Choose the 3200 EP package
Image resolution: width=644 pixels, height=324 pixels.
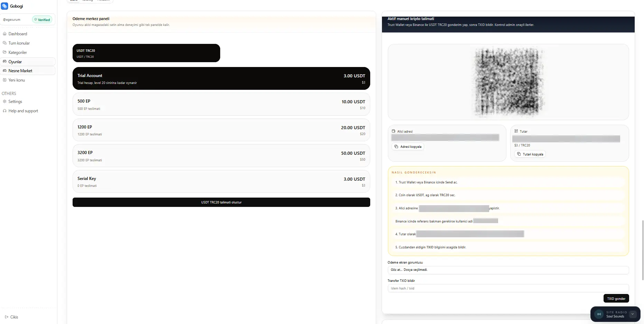click(221, 156)
